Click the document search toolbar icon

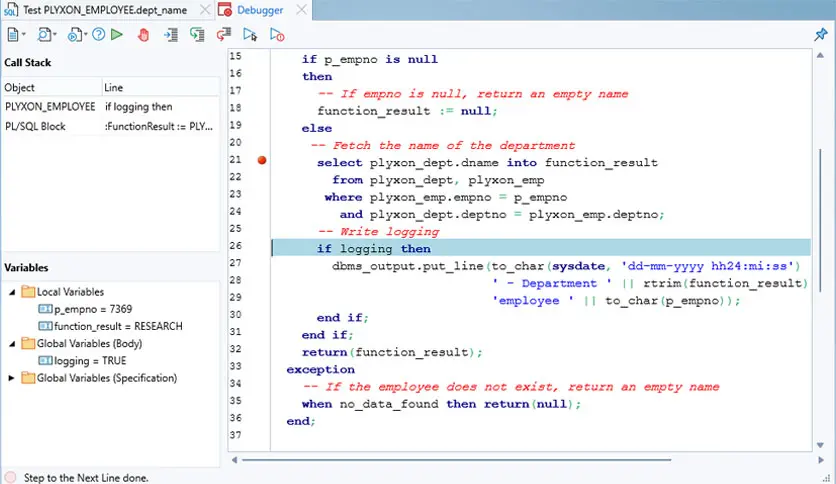coord(44,35)
